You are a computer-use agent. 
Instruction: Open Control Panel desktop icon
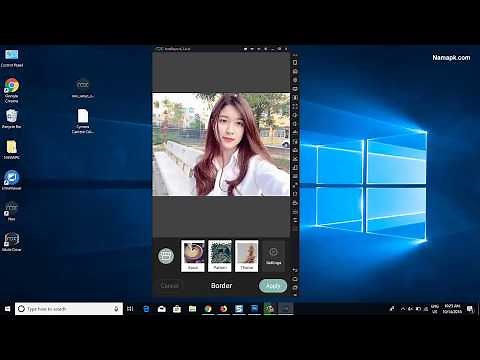[12, 58]
